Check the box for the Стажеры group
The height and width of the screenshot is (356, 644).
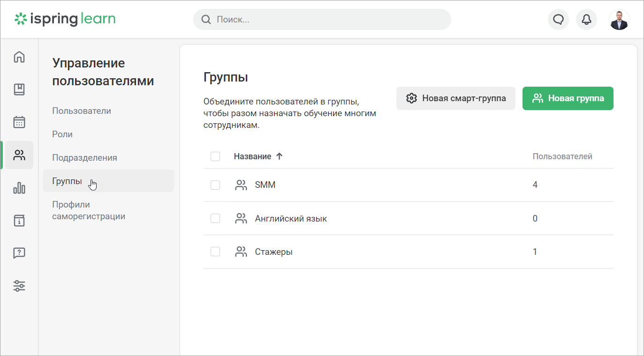click(x=215, y=252)
